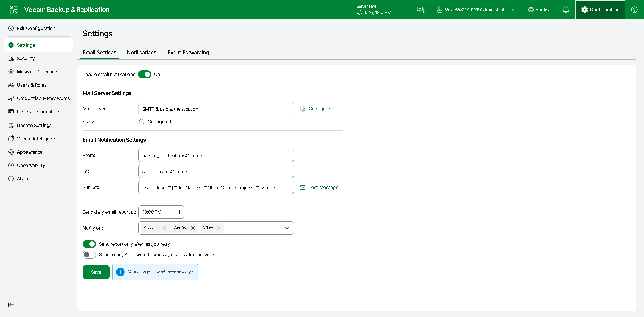The image size is (644, 317).
Task: Open the help question mark icon
Action: 634,10
